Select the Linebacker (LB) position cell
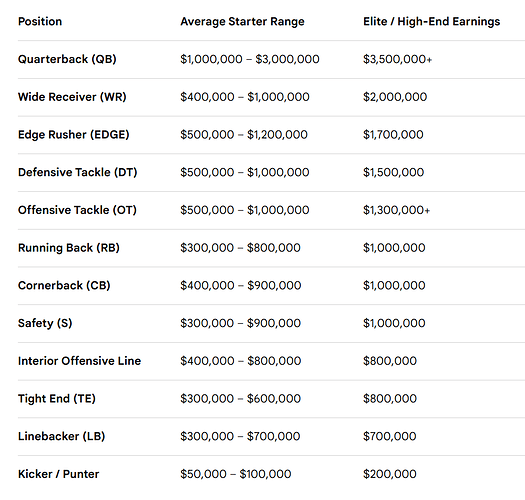525x500 pixels. pyautogui.click(x=61, y=436)
